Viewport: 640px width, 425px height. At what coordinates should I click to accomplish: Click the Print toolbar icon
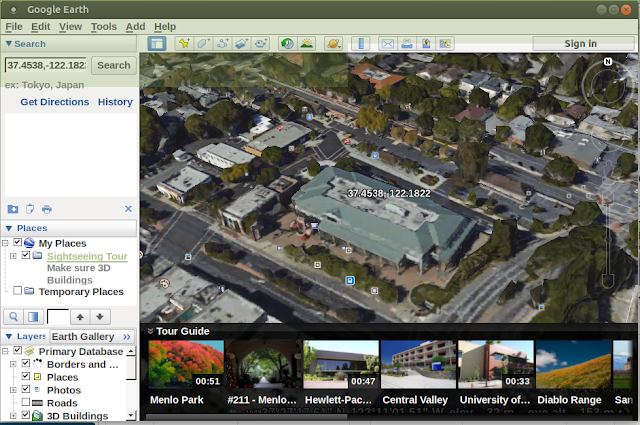tap(407, 43)
